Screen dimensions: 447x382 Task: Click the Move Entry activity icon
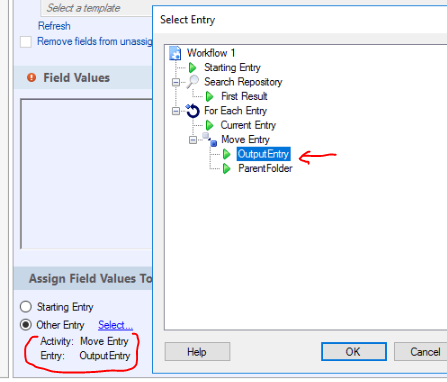click(210, 139)
